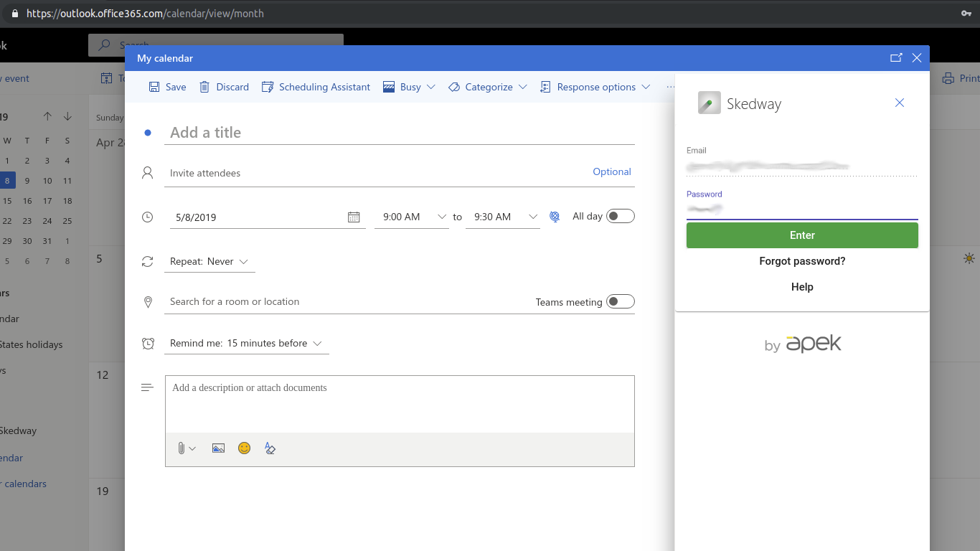This screenshot has width=980, height=551.
Task: Click the Response options icon
Action: 545,87
